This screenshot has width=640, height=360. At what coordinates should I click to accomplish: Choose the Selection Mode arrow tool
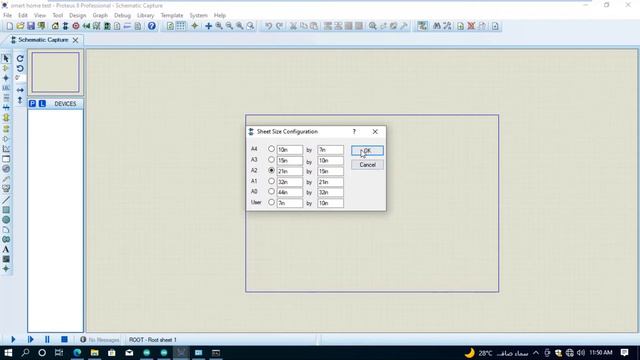[6, 59]
